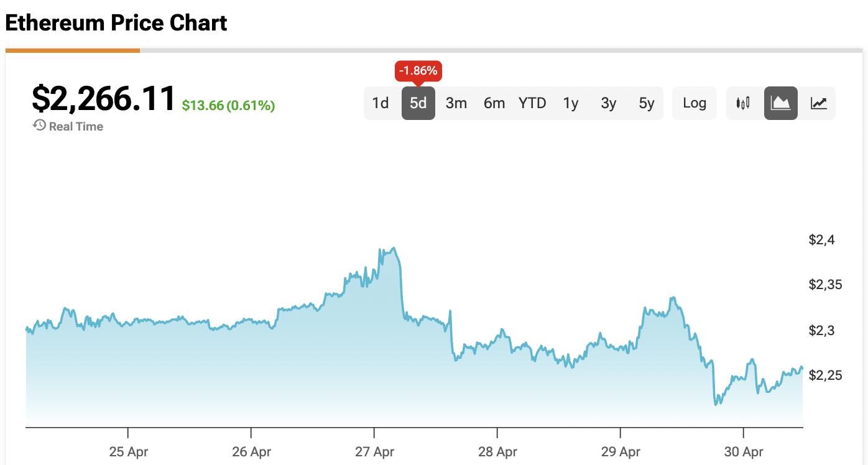Viewport: 868px width, 465px height.
Task: Click the 30 Apr date marker
Action: (744, 452)
